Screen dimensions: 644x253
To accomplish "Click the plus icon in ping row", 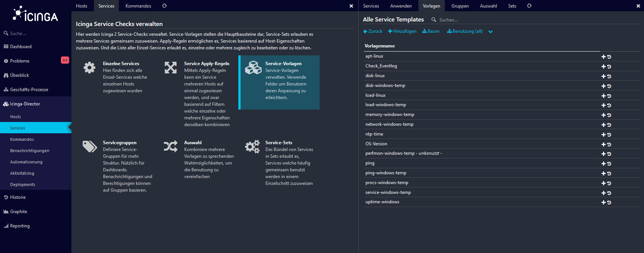I will coord(603,164).
